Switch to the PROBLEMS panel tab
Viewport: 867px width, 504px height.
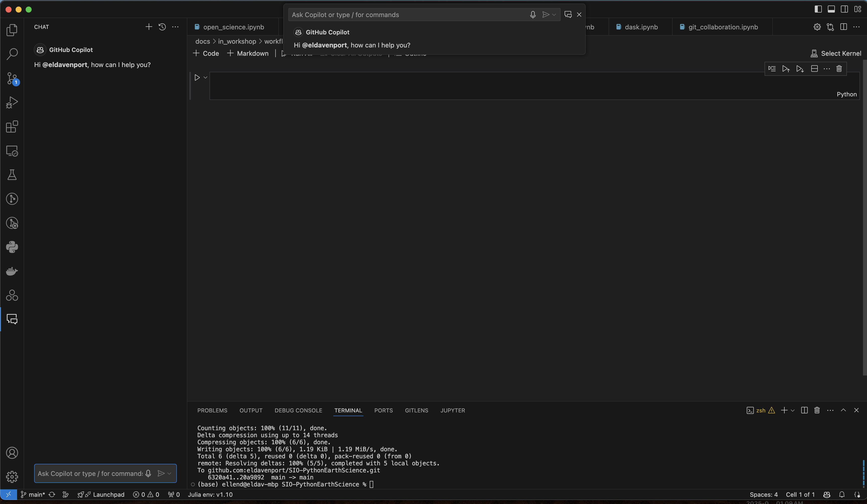click(212, 410)
